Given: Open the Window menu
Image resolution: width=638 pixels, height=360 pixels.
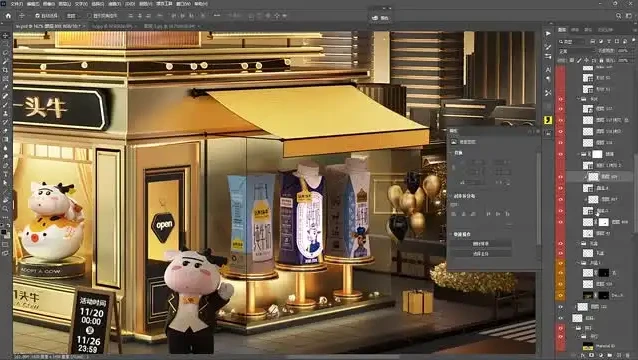Looking at the screenshot, I should (x=184, y=4).
